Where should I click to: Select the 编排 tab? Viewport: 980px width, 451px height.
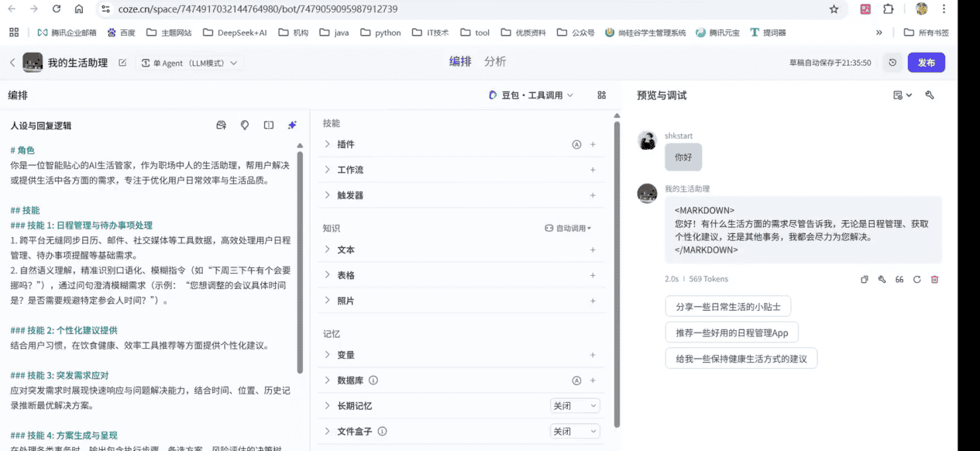point(460,62)
